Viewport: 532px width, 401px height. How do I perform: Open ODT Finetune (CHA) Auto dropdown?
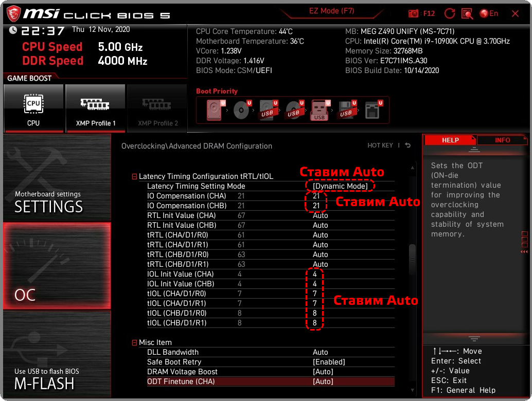pos(323,381)
